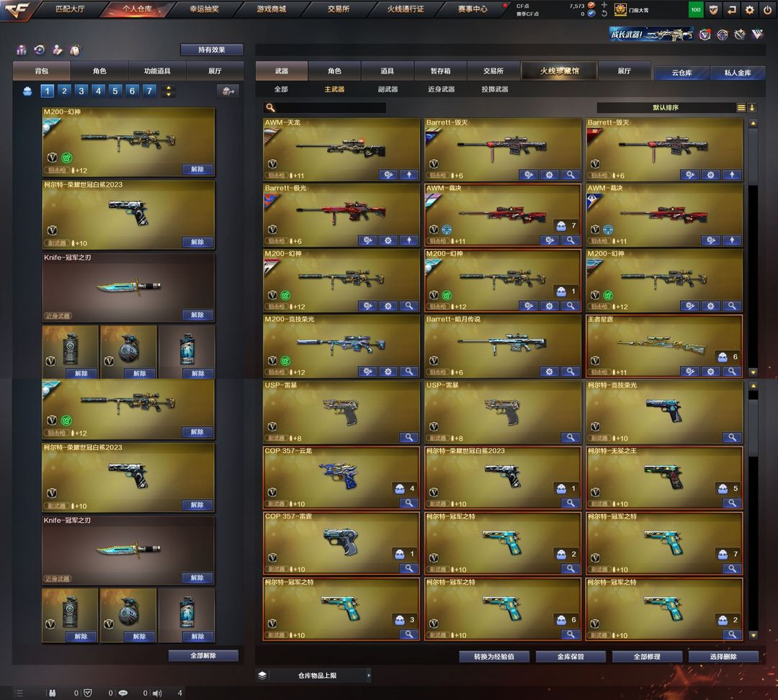
Task: Click the bag-with-arrow icon in backpack panel
Action: (228, 91)
